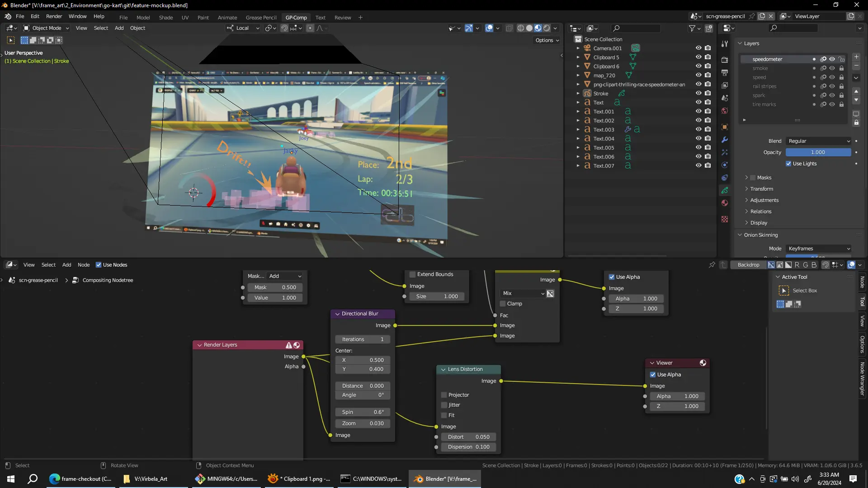Enable the Projector checkbox in Lens Distortion

(x=444, y=395)
